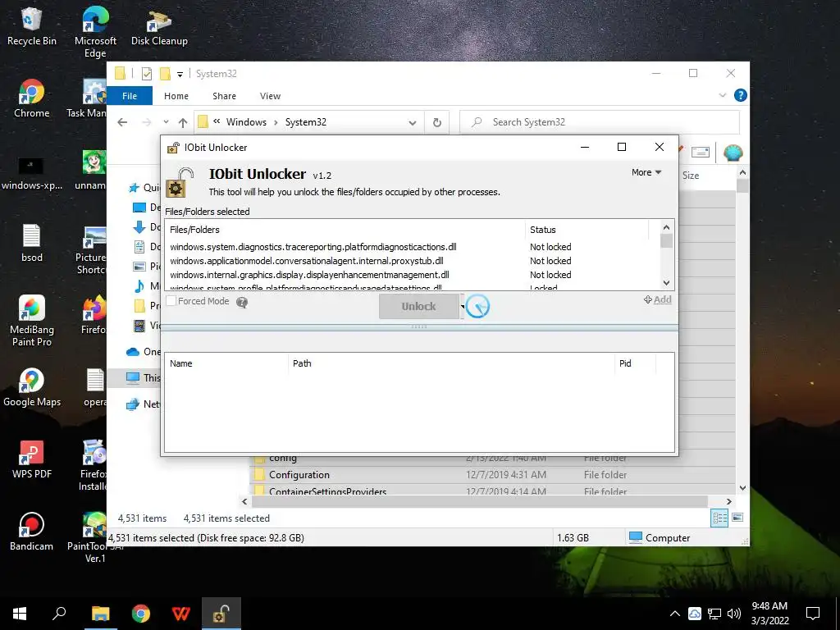This screenshot has height=630, width=840.
Task: Open the bsod text file on the desktop
Action: pyautogui.click(x=32, y=244)
